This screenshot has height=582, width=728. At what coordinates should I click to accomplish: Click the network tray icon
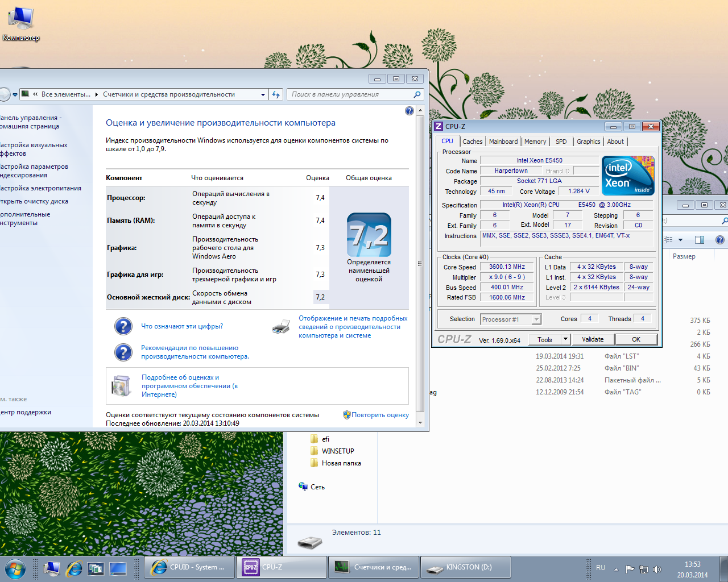click(x=644, y=568)
